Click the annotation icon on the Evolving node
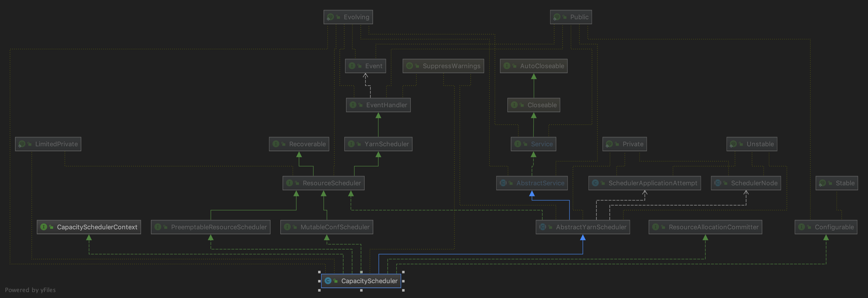Viewport: 868px width, 298px height. tap(331, 17)
